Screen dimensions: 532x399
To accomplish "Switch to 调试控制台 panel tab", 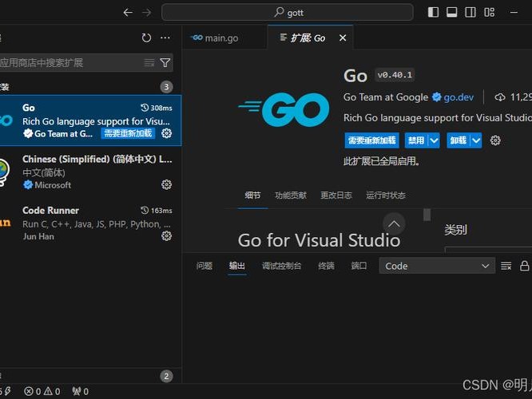I will [x=281, y=266].
